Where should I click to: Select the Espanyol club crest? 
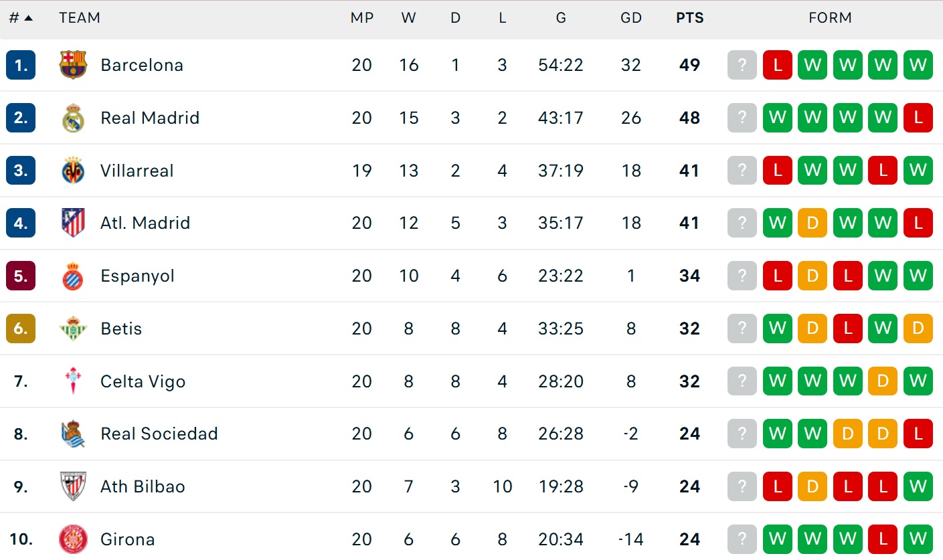(73, 276)
